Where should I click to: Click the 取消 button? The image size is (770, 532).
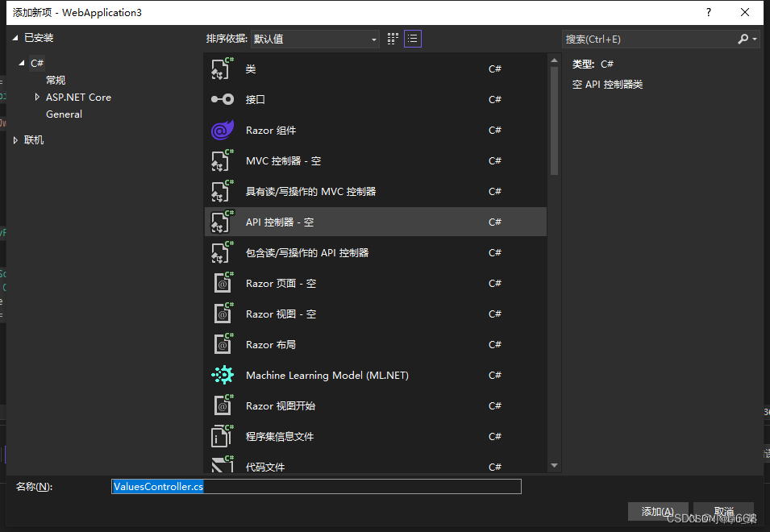tap(724, 511)
